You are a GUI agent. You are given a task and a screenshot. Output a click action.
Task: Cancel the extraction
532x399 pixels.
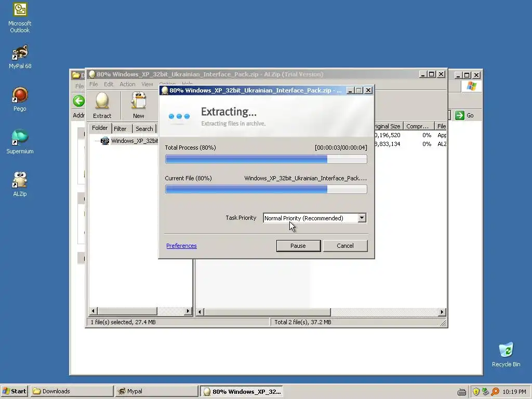tap(345, 246)
